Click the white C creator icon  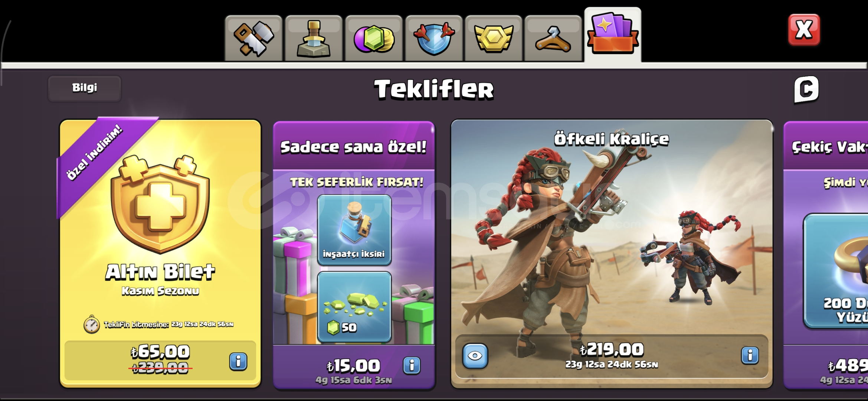click(x=806, y=89)
